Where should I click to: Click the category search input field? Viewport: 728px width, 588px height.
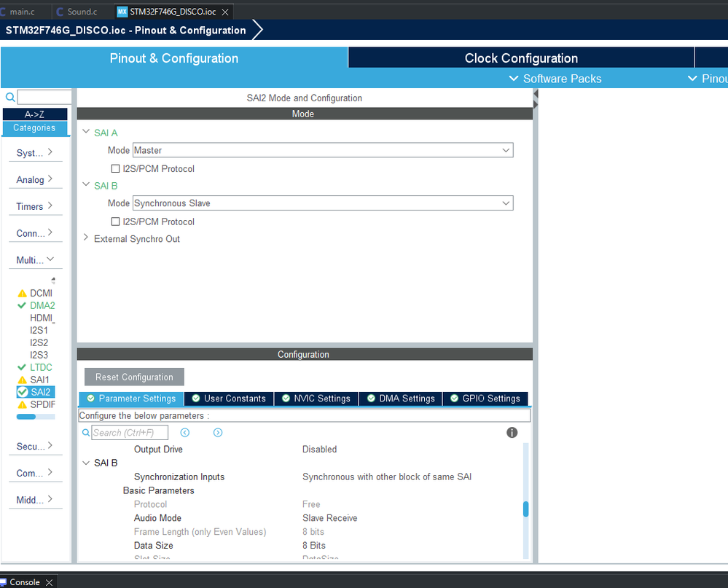[44, 97]
